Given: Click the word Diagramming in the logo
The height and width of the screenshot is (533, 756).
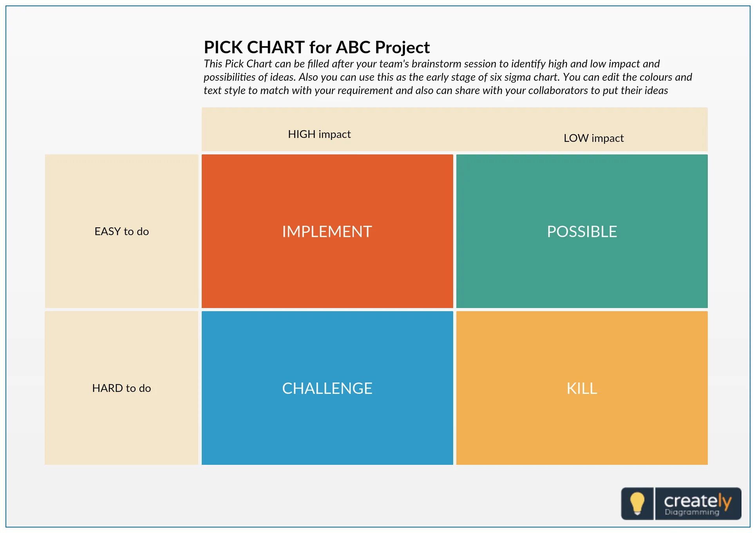Looking at the screenshot, I should (x=692, y=512).
